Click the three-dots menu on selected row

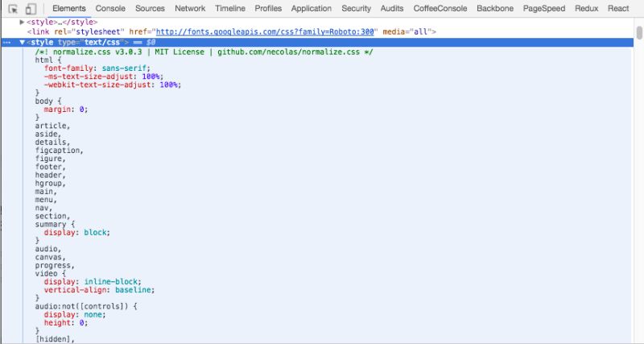6,43
